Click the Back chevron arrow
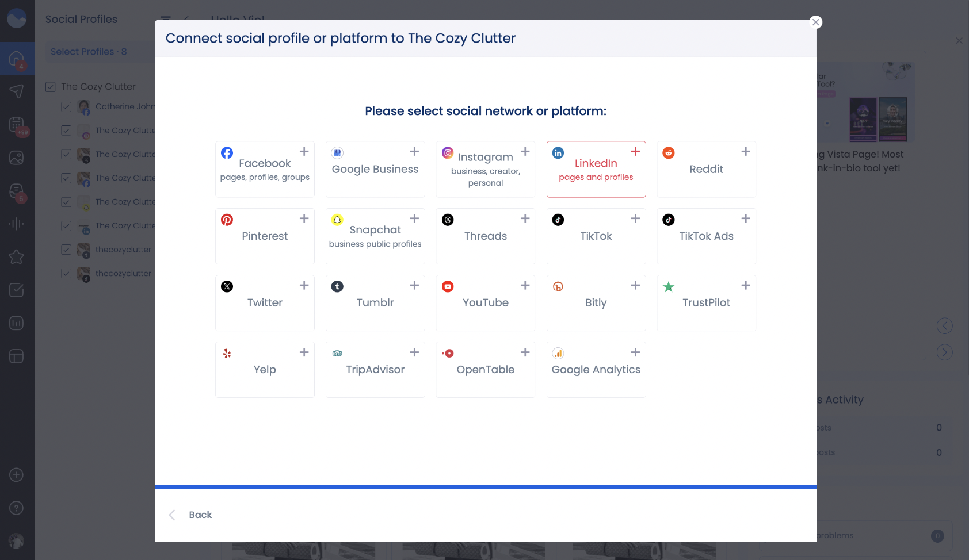969x560 pixels. click(172, 515)
